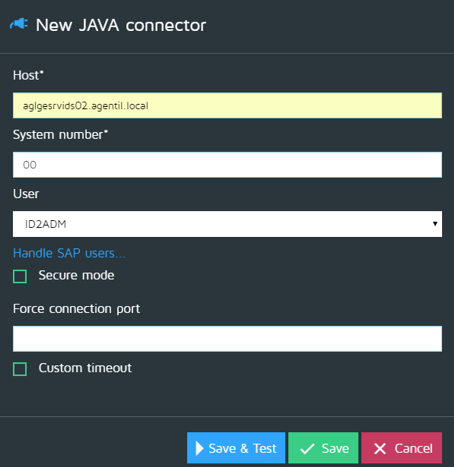454x467 pixels.
Task: Click the Save & Test button
Action: pos(236,448)
